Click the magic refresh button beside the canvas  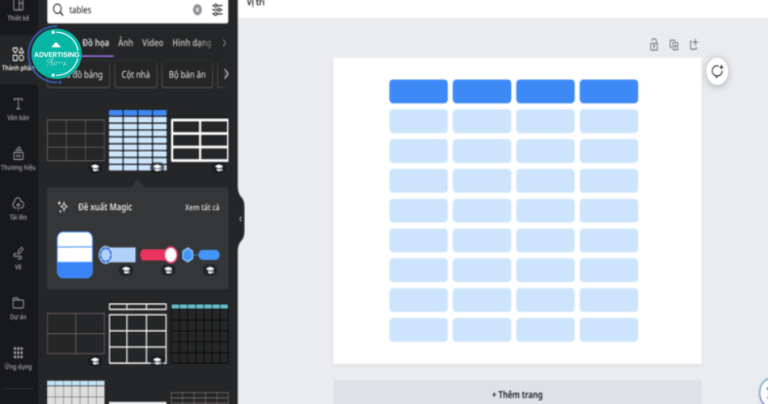point(717,71)
